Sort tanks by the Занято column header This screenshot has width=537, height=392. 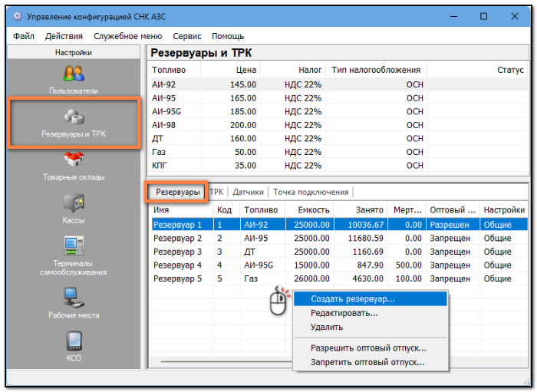pyautogui.click(x=361, y=210)
